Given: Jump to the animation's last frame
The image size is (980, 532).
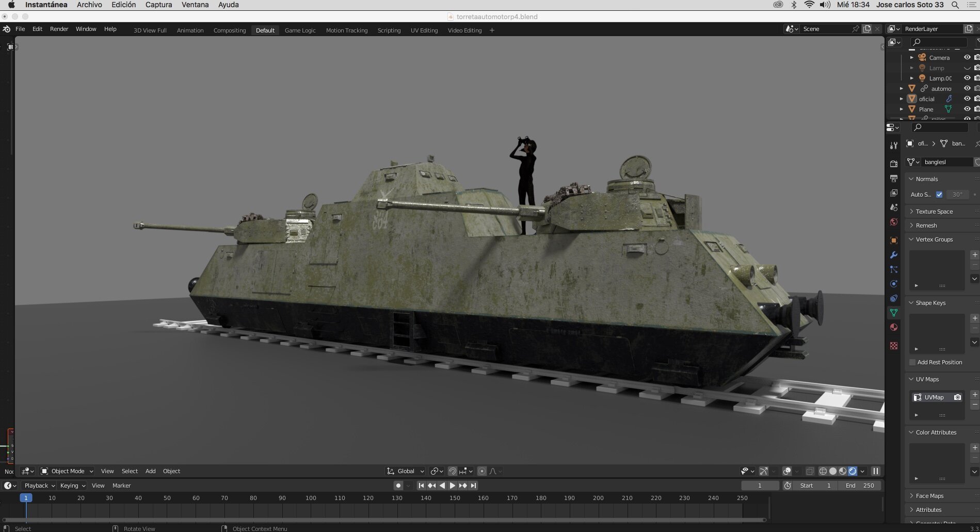Looking at the screenshot, I should click(473, 486).
